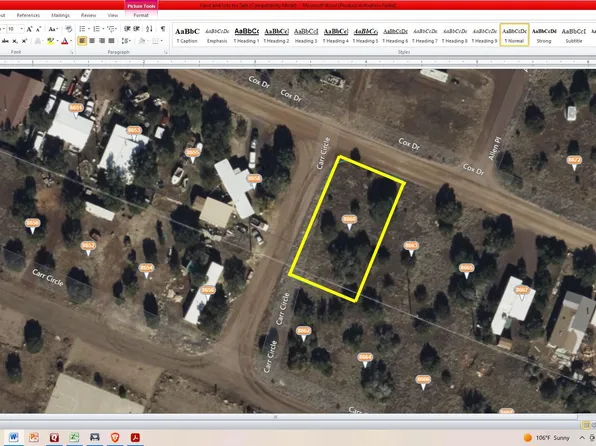
Task: Apply the Heading 7 style
Action: coord(425,35)
